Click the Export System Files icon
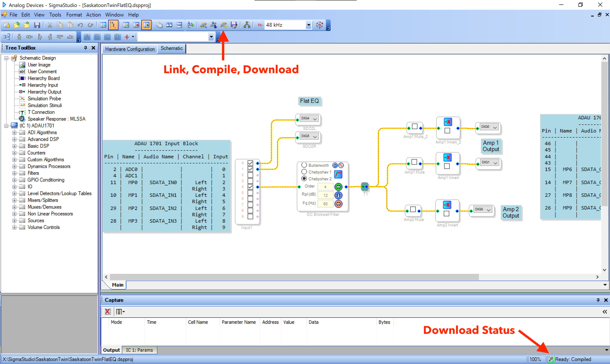The width and height of the screenshot is (610, 364). point(234,25)
